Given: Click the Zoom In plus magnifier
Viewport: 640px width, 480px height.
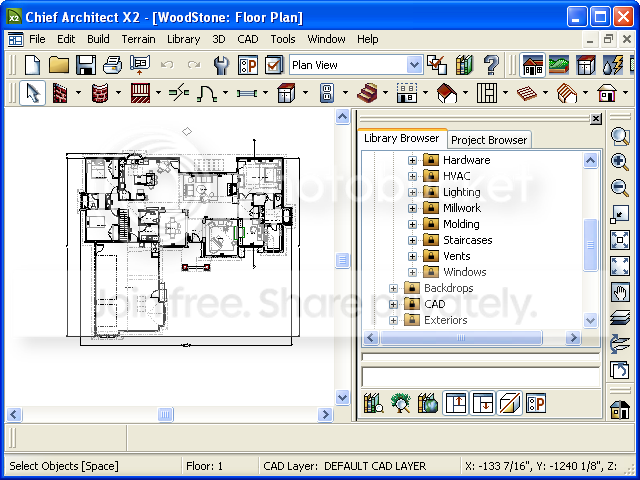Looking at the screenshot, I should click(620, 162).
